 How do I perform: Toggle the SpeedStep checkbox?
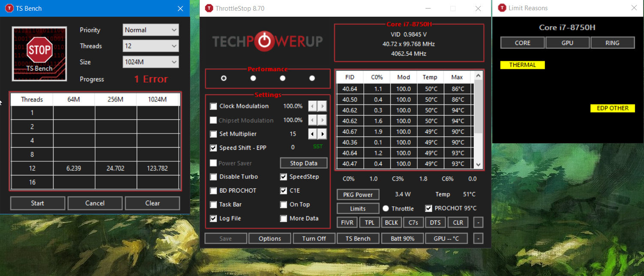coord(284,177)
